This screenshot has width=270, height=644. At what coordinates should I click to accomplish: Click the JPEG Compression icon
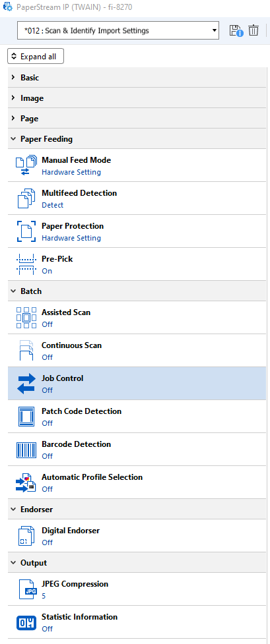[28, 589]
